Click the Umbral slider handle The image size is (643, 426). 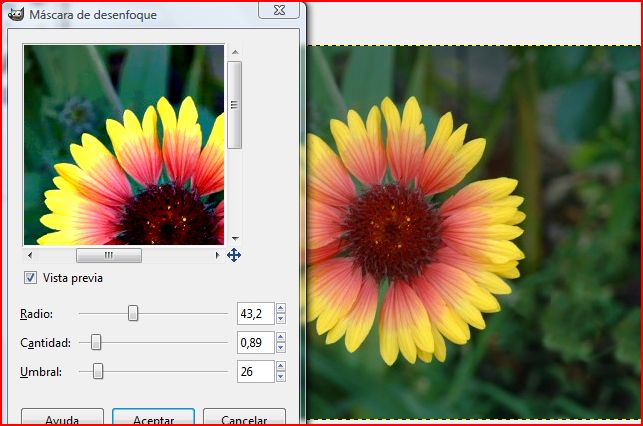(x=98, y=371)
